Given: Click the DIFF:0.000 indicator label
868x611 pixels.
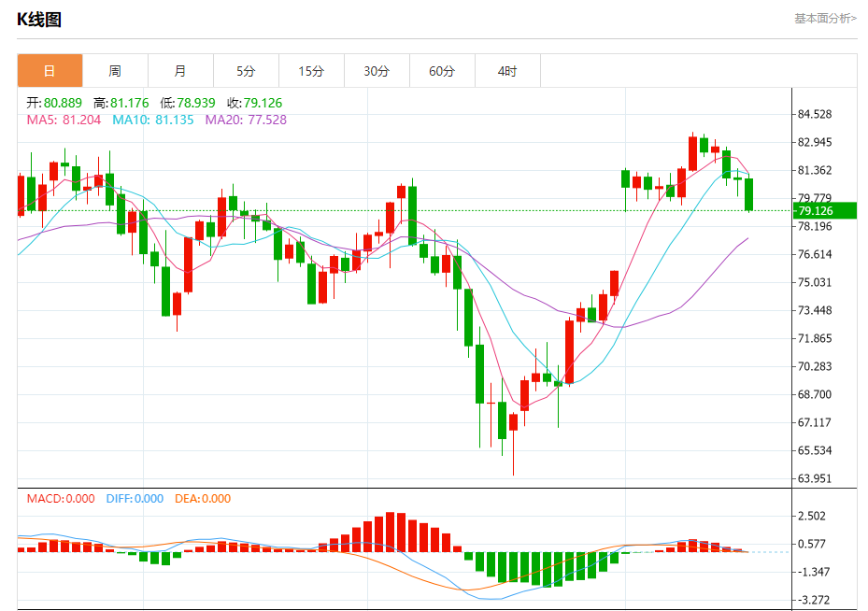Looking at the screenshot, I should (x=135, y=499).
